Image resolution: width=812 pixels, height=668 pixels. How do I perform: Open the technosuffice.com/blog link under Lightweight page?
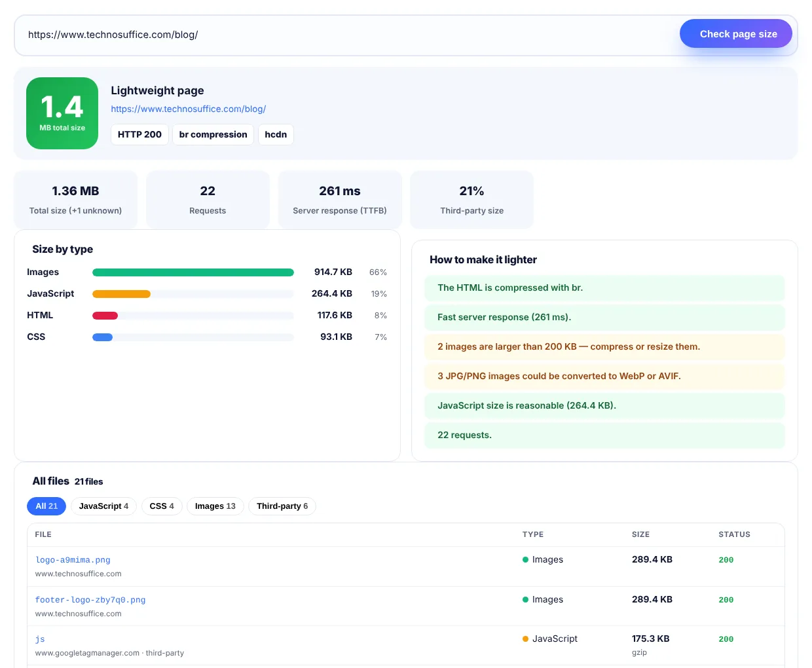(x=188, y=109)
